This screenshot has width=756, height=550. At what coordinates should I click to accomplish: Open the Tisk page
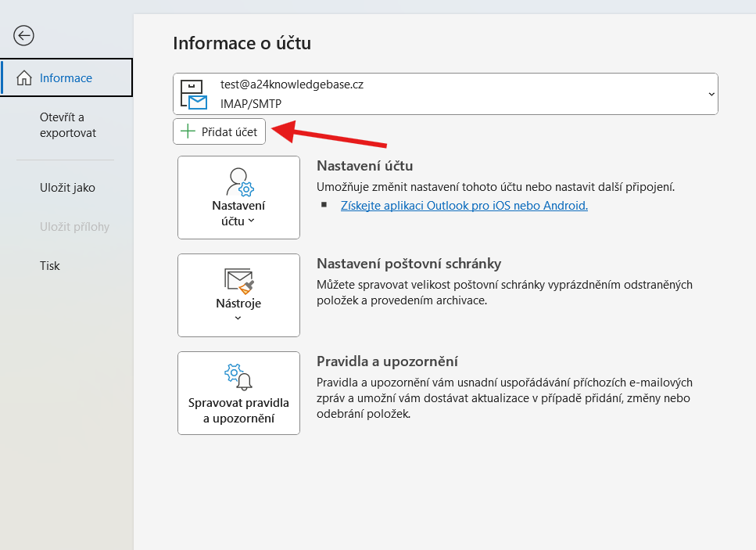pos(50,266)
